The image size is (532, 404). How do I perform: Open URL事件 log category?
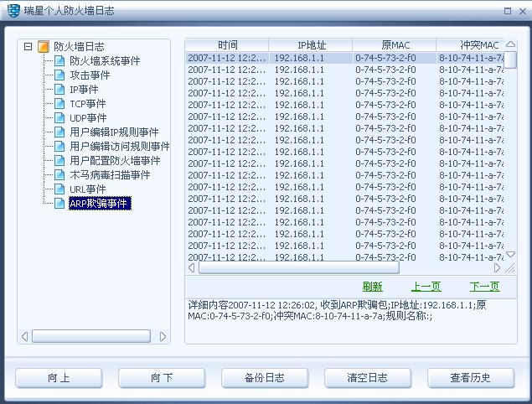(87, 189)
